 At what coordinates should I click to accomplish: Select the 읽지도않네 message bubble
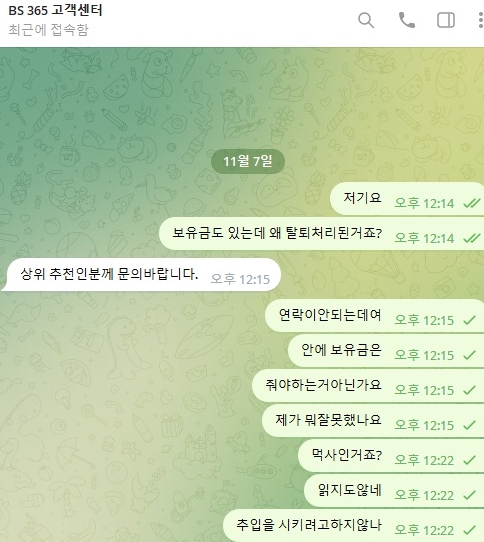coord(394,490)
